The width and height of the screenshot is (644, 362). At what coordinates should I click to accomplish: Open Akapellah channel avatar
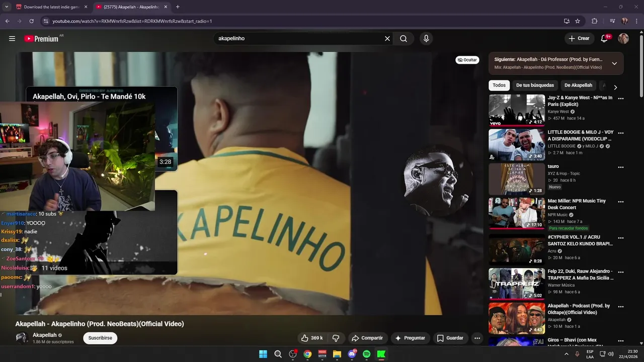click(22, 338)
